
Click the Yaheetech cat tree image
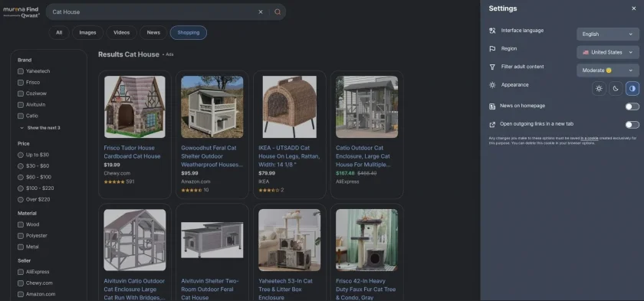coord(290,240)
